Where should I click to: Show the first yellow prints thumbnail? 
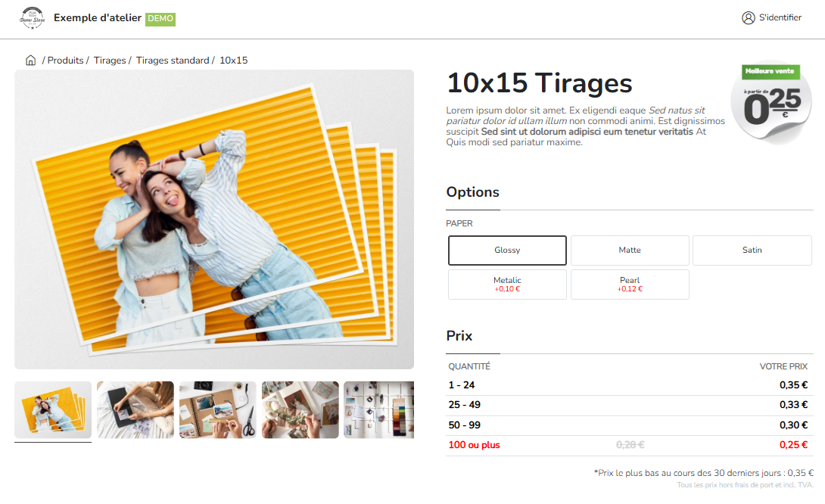tap(53, 410)
